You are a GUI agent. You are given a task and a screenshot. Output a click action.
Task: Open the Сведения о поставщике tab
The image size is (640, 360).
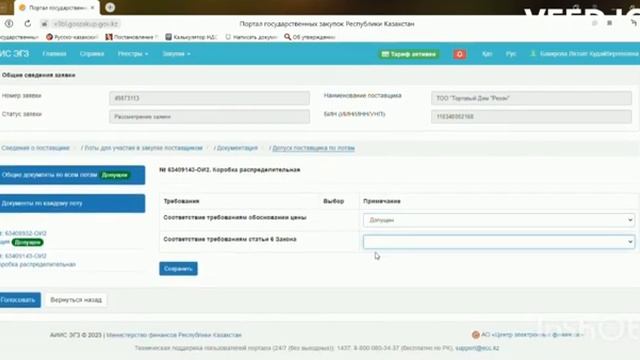click(x=36, y=148)
